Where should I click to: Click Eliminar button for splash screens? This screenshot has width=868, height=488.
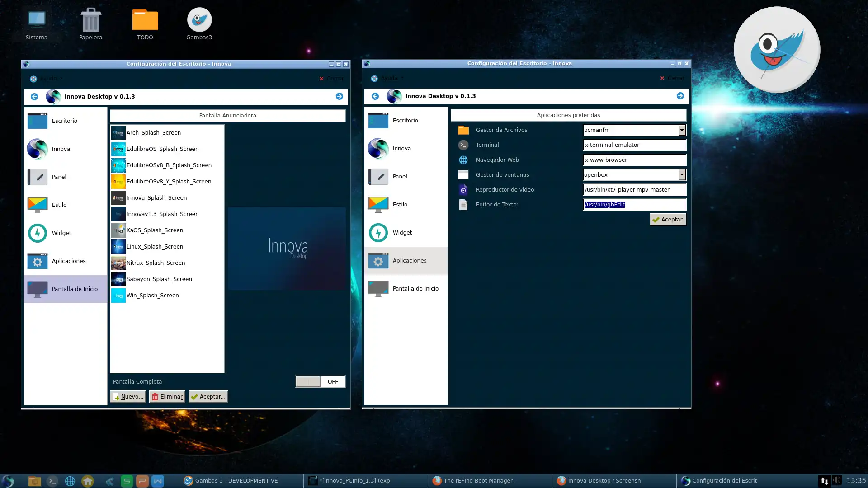167,397
